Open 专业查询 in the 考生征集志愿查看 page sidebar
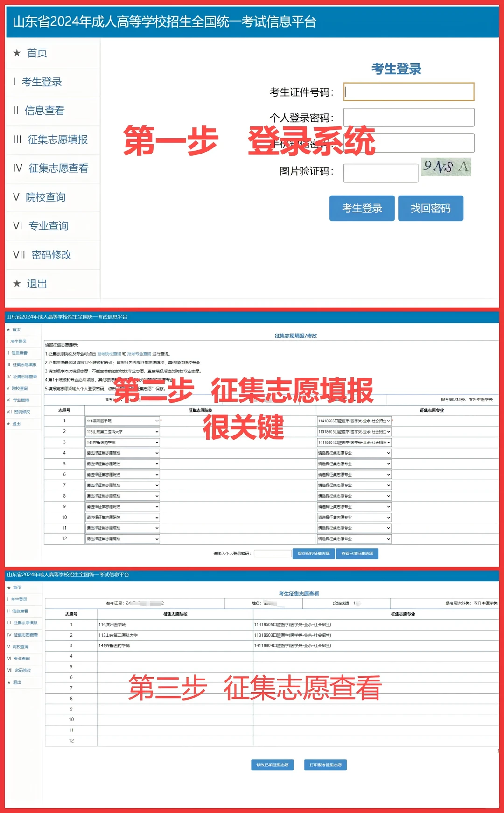This screenshot has width=504, height=813. [x=21, y=659]
